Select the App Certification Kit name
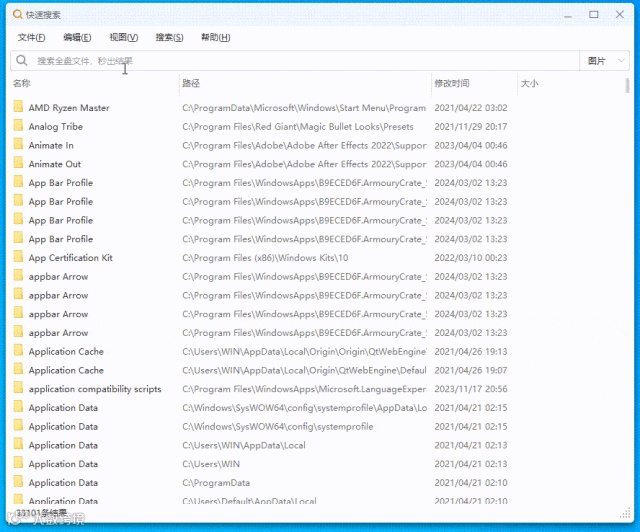This screenshot has width=640, height=532. pyautogui.click(x=71, y=258)
